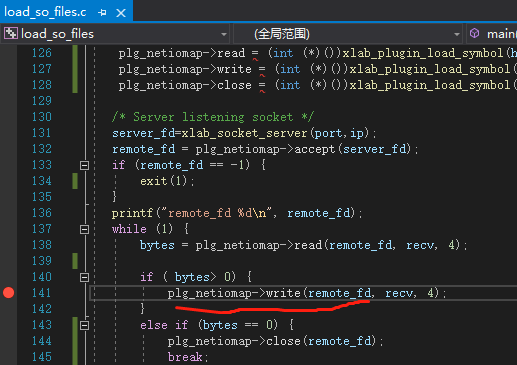Click accept call on line 132

tap(314, 149)
